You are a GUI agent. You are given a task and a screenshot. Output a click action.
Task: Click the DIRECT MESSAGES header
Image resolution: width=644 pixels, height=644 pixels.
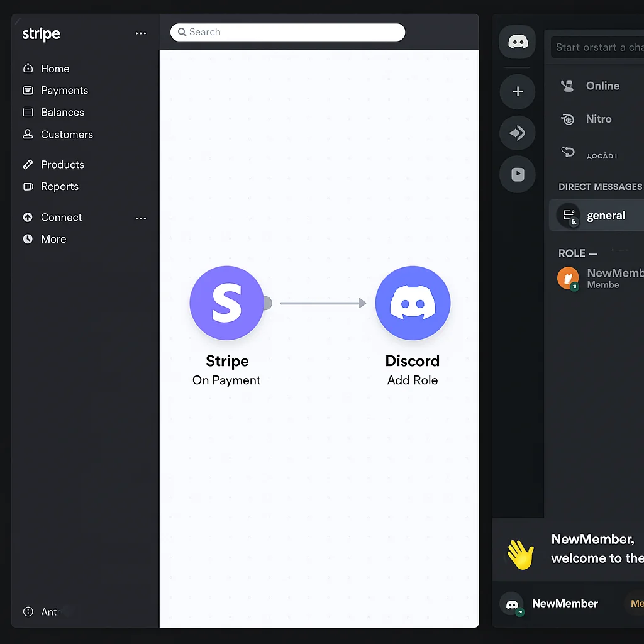click(600, 187)
